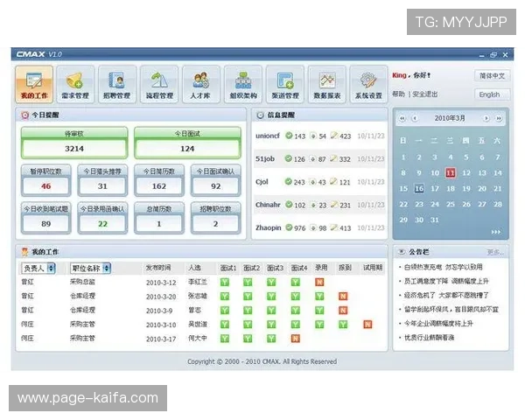Click the red N 试用期 status for 吴世道
This screenshot has width=525, height=420.
(x=367, y=325)
